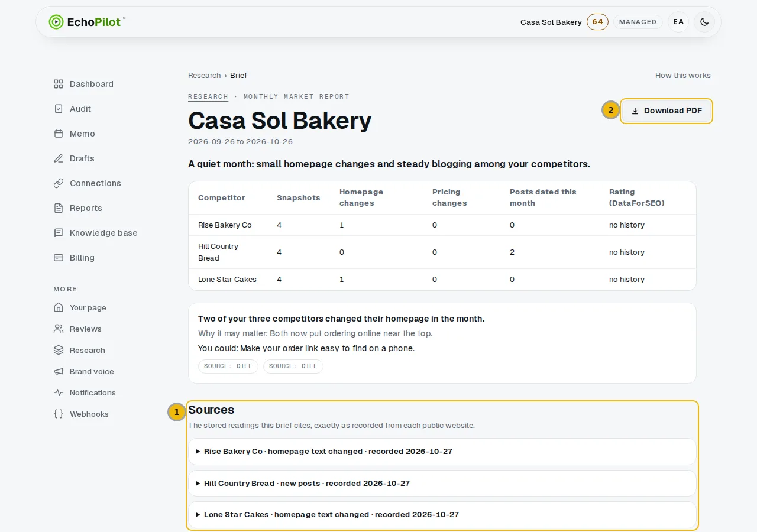This screenshot has height=532, width=757.
Task: Open Dashboard via its grid icon
Action: coord(59,84)
